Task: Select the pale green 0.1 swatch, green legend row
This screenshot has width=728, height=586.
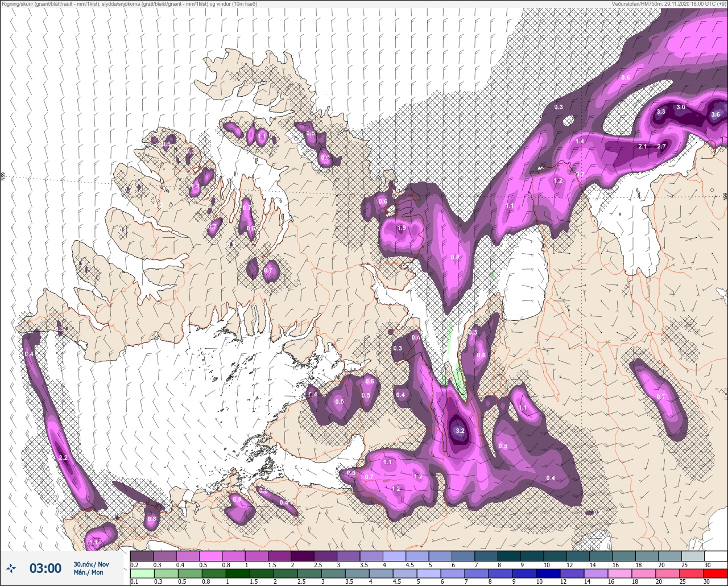Action: (x=142, y=573)
